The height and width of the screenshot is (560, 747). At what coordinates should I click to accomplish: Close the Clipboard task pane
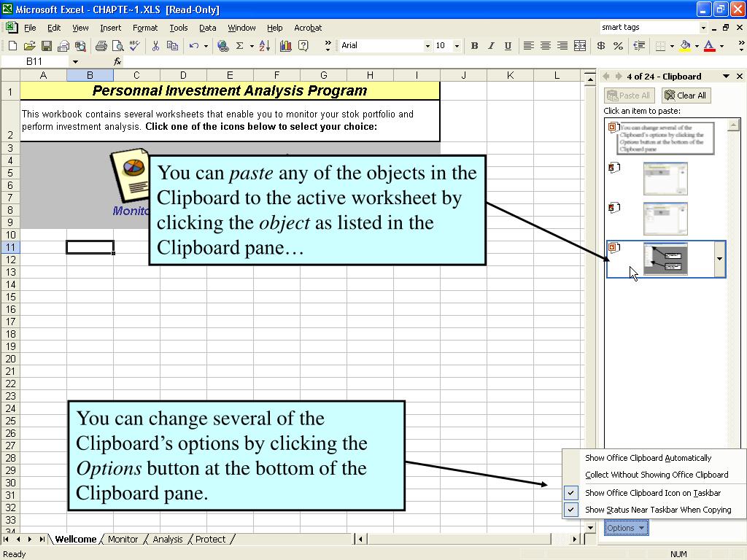click(740, 76)
